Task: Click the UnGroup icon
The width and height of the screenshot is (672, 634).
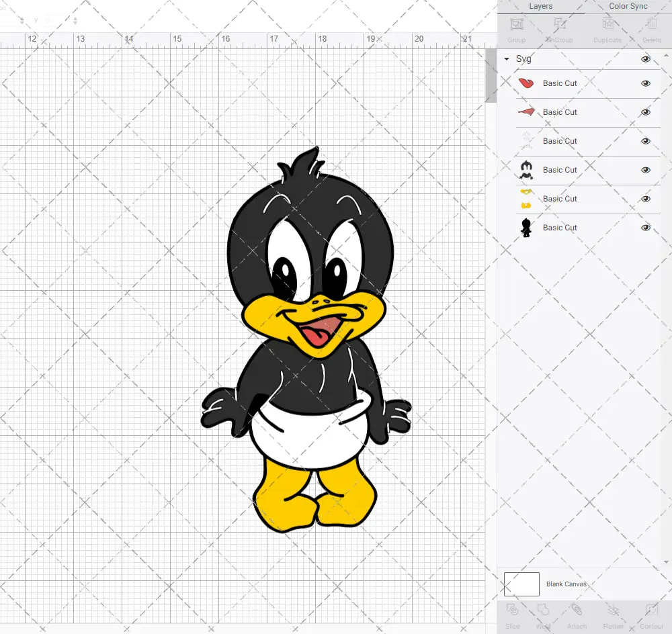Action: pos(560,24)
